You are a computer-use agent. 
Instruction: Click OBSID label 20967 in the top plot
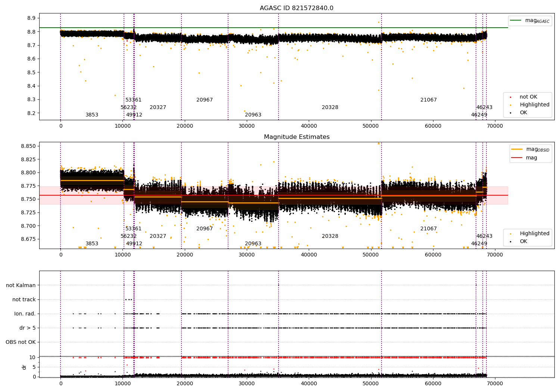pyautogui.click(x=205, y=100)
